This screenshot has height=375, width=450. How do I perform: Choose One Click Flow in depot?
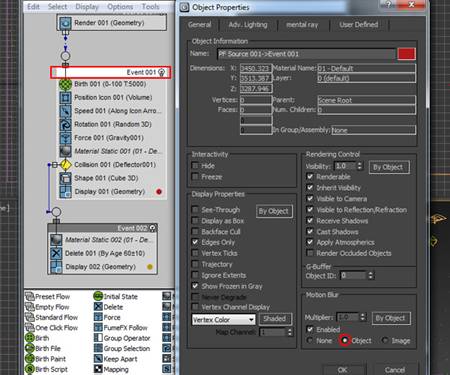tap(52, 328)
